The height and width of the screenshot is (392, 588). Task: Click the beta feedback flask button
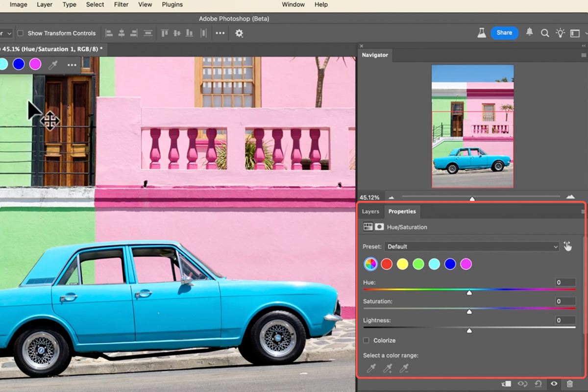pyautogui.click(x=482, y=32)
